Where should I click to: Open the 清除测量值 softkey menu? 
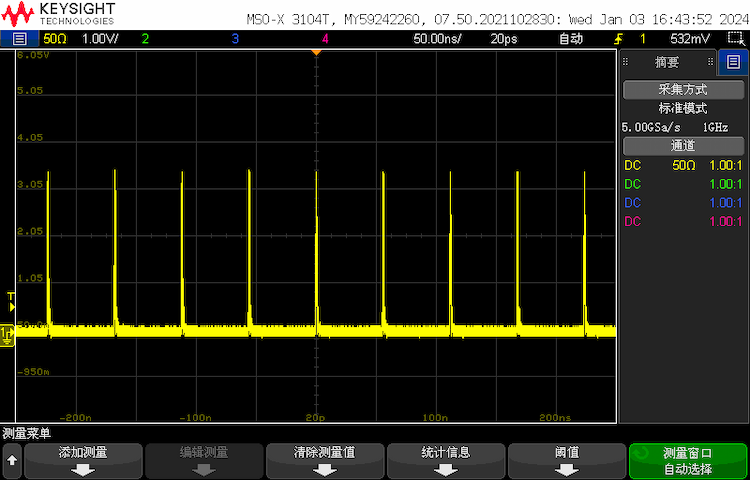click(325, 460)
